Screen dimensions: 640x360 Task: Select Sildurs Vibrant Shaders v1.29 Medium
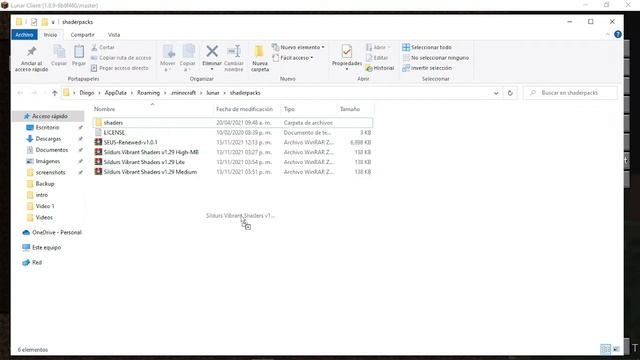pyautogui.click(x=233, y=172)
